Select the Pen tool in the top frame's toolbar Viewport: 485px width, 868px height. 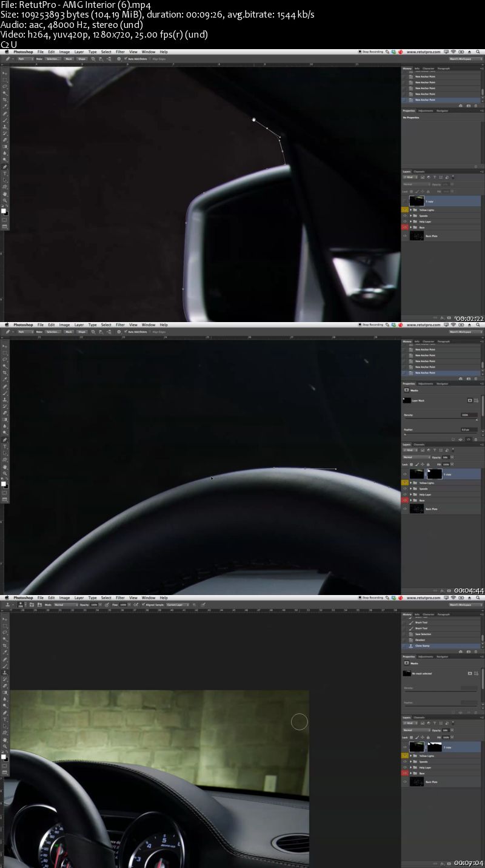5,167
